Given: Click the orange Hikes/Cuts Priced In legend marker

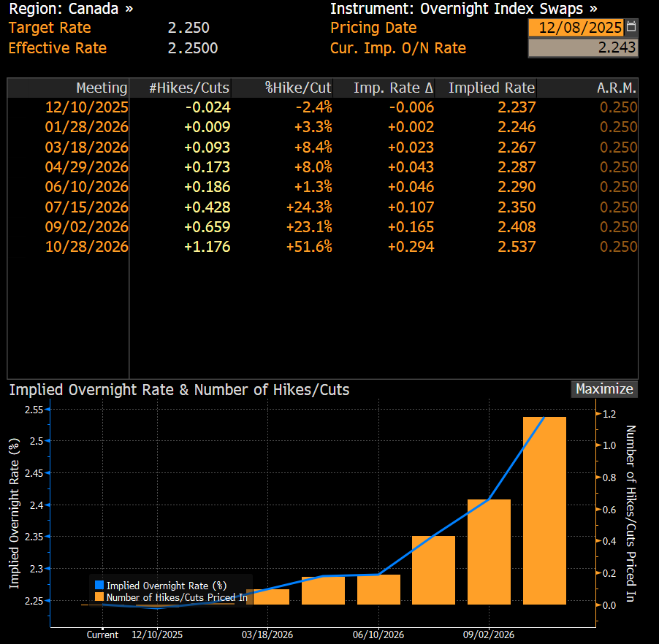Looking at the screenshot, I should point(99,598).
